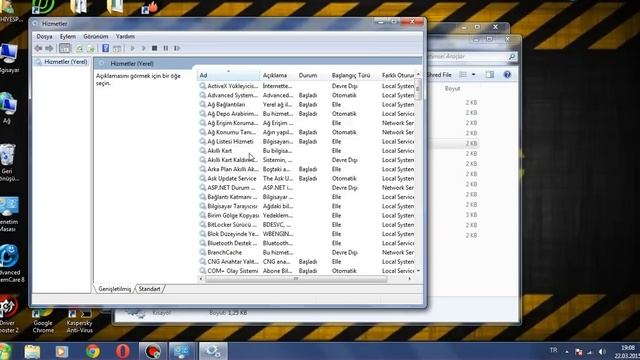Screen dimensions: 640x360
Task: Open view options dropdown arrow in background window
Action: coord(473,75)
